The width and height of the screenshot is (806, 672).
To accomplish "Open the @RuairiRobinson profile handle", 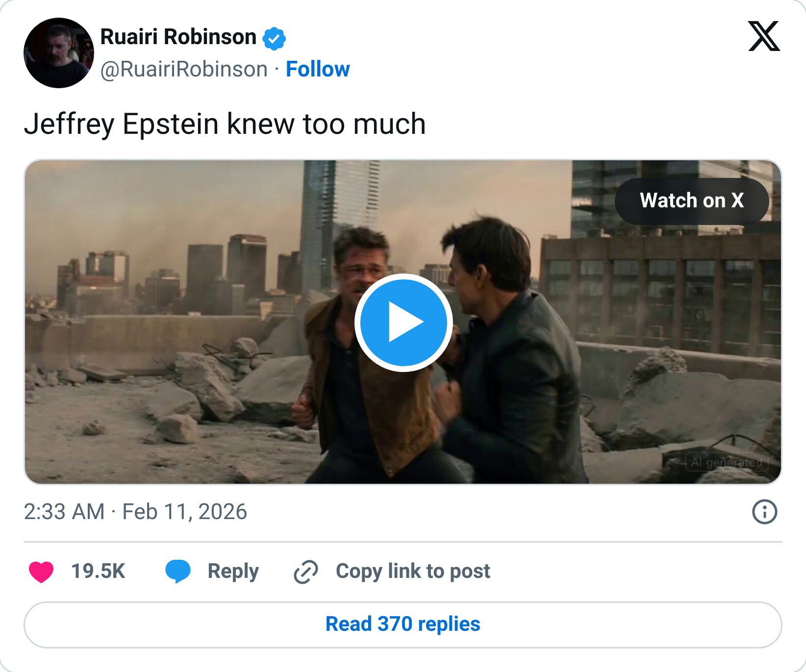I will point(182,69).
